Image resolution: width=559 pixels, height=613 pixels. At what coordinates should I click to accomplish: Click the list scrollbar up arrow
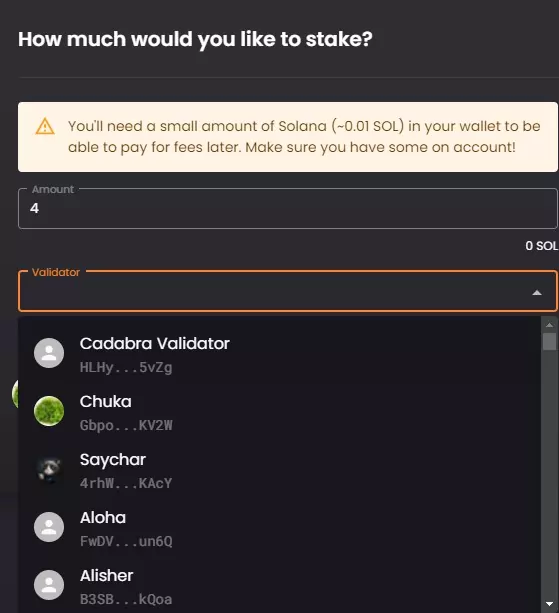549,325
